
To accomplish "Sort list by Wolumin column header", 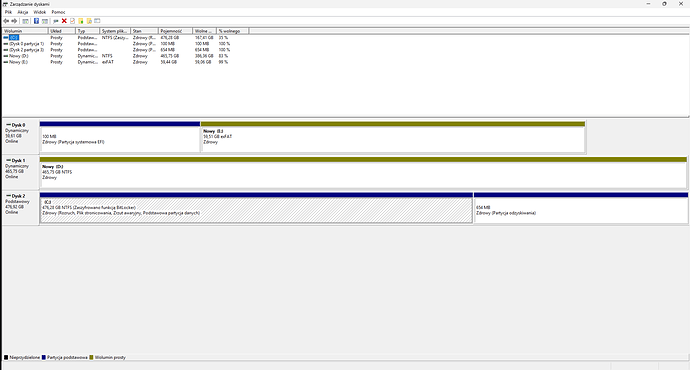I will 25,31.
